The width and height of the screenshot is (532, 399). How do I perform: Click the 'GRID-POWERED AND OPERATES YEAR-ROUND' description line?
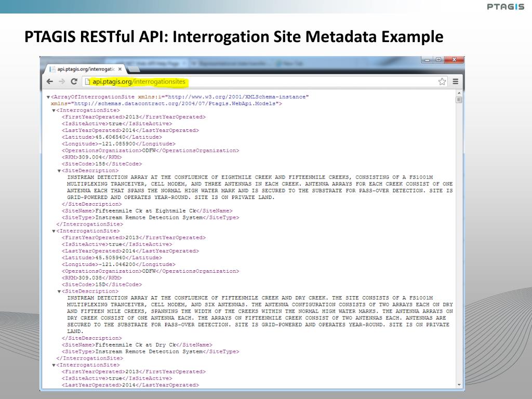tap(171, 197)
